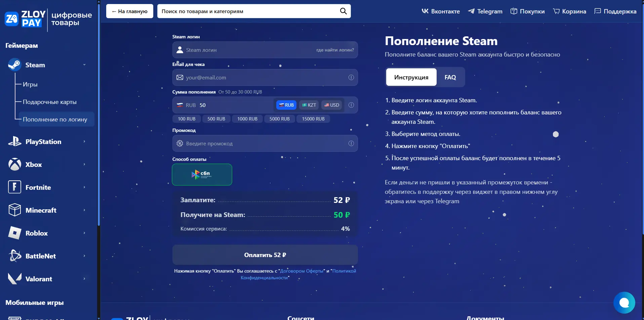Click Оплатить 52 ₽ button

(x=265, y=255)
